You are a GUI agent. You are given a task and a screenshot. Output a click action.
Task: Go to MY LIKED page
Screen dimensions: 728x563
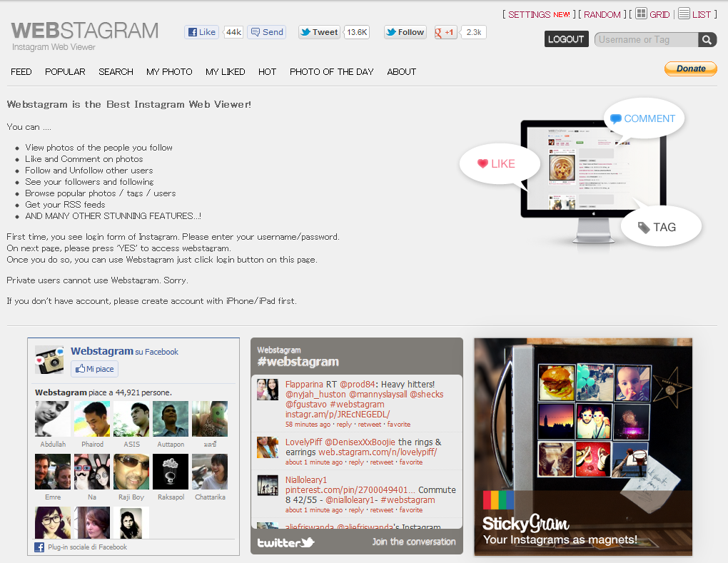[225, 72]
